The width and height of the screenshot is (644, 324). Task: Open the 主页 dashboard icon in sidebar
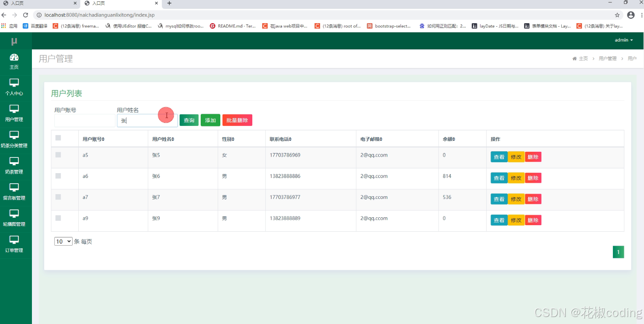pyautogui.click(x=14, y=57)
